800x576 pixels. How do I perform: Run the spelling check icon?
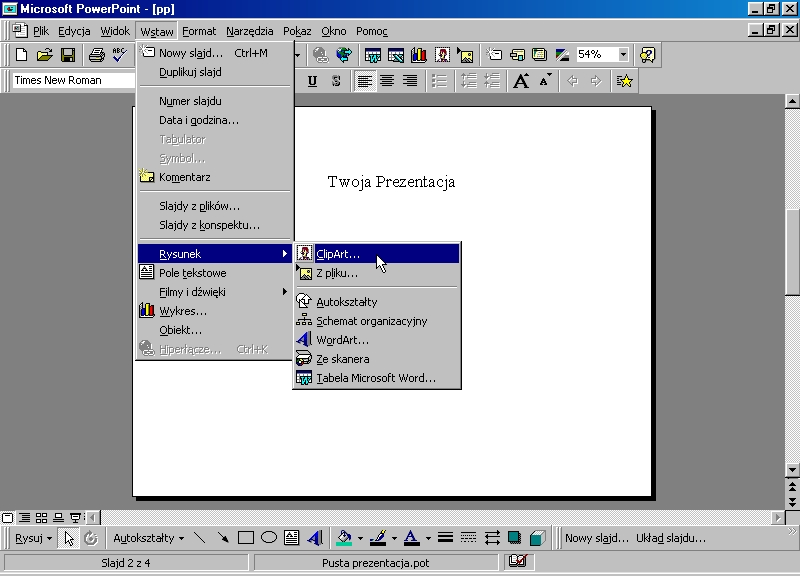[x=119, y=55]
